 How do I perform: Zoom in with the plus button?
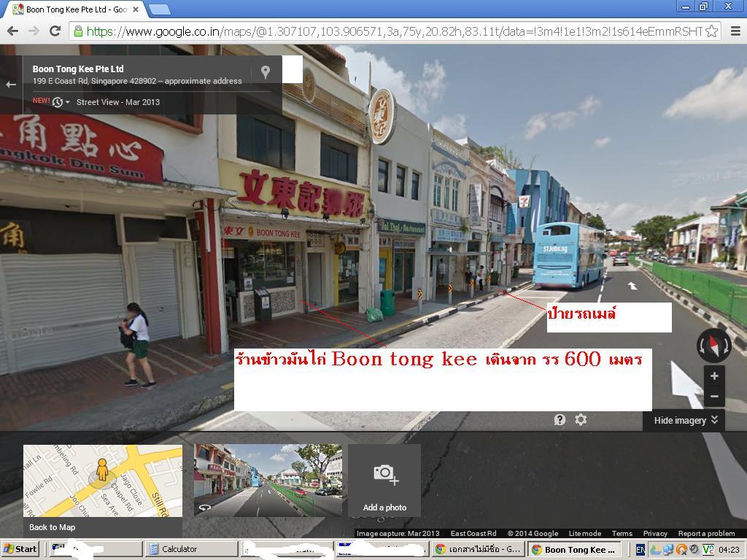[x=714, y=376]
